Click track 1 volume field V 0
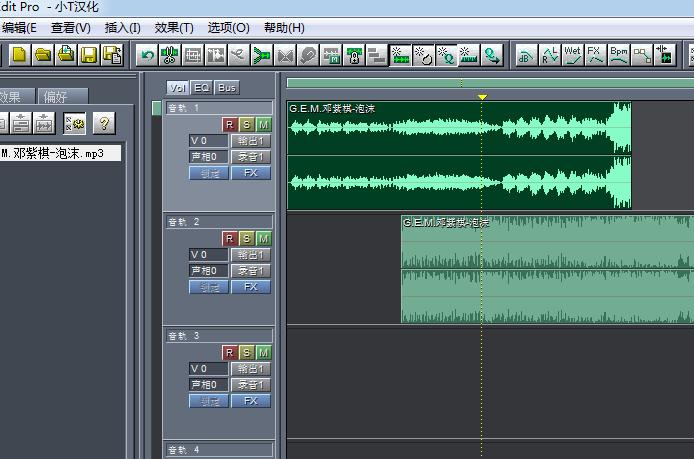This screenshot has height=459, width=694. [x=208, y=141]
